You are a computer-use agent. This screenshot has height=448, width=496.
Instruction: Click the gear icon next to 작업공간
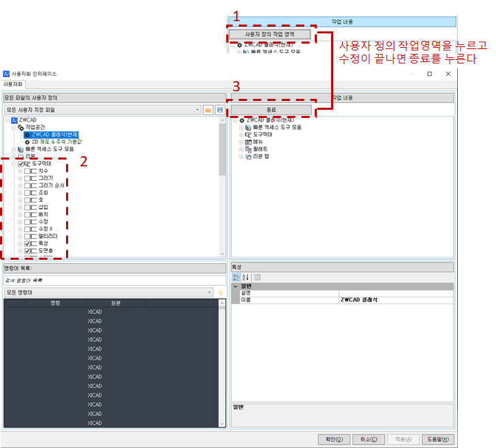(21, 128)
